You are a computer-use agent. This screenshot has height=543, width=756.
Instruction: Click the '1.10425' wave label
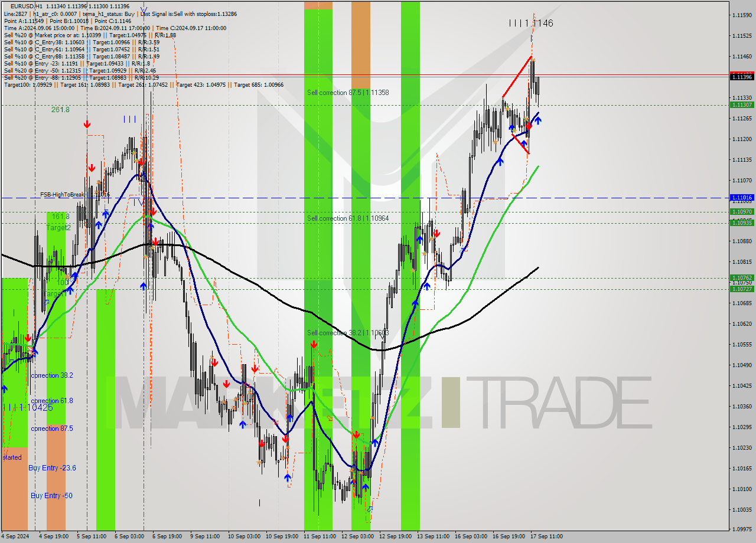[x=28, y=407]
